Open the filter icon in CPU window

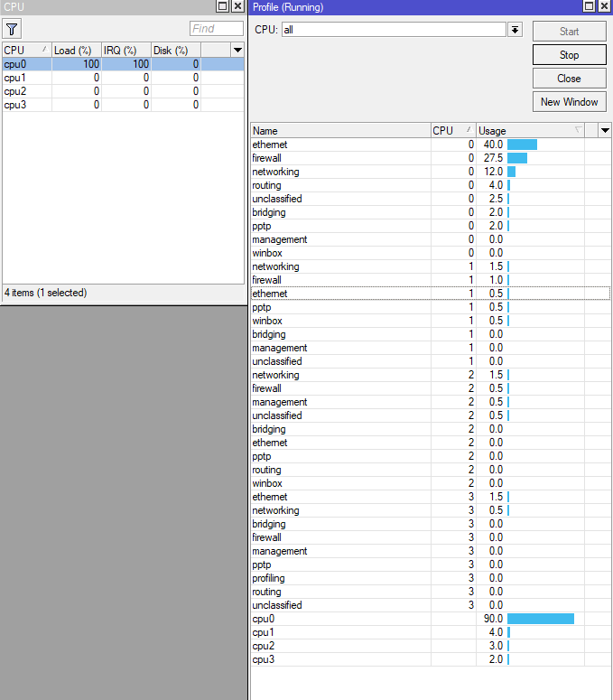pyautogui.click(x=12, y=29)
